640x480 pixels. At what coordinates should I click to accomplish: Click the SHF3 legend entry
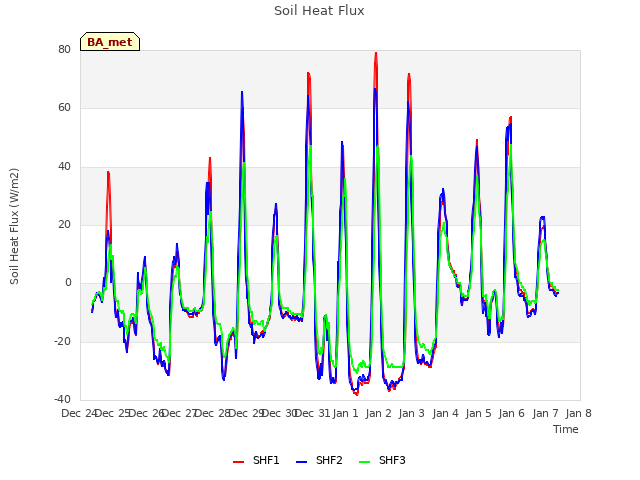pyautogui.click(x=382, y=460)
